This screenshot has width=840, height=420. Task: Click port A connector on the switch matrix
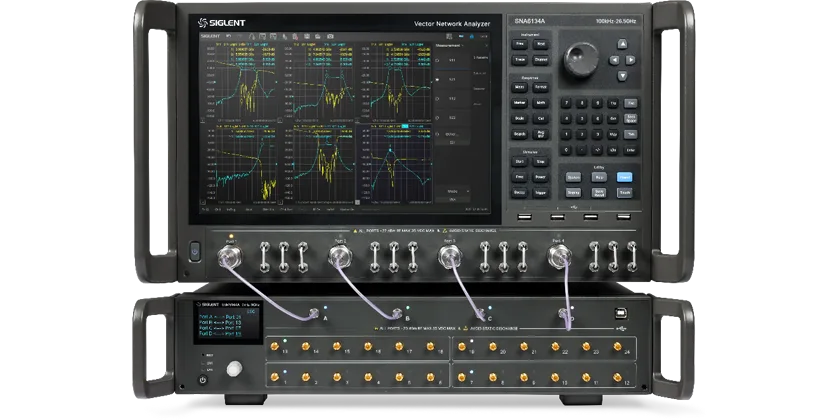[314, 312]
